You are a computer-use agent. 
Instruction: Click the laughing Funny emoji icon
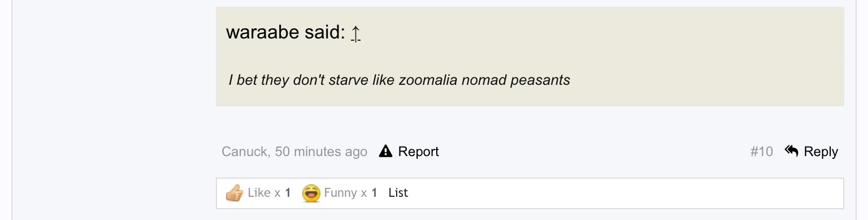311,193
